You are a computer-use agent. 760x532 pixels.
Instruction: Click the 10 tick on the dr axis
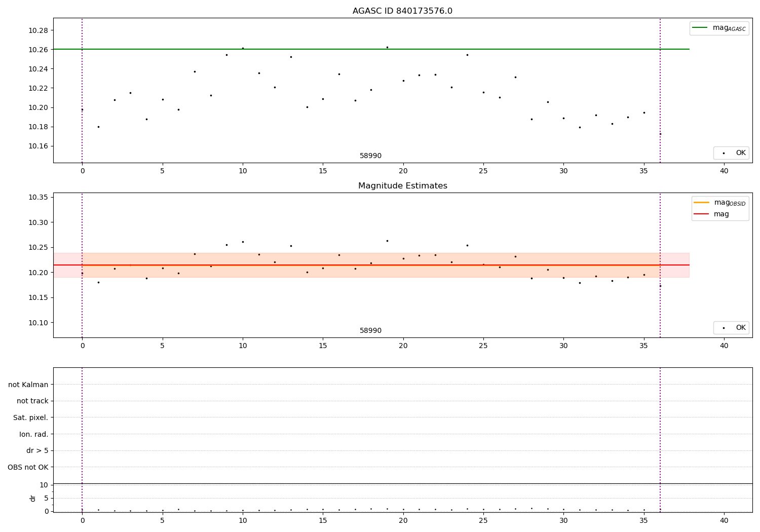[44, 485]
